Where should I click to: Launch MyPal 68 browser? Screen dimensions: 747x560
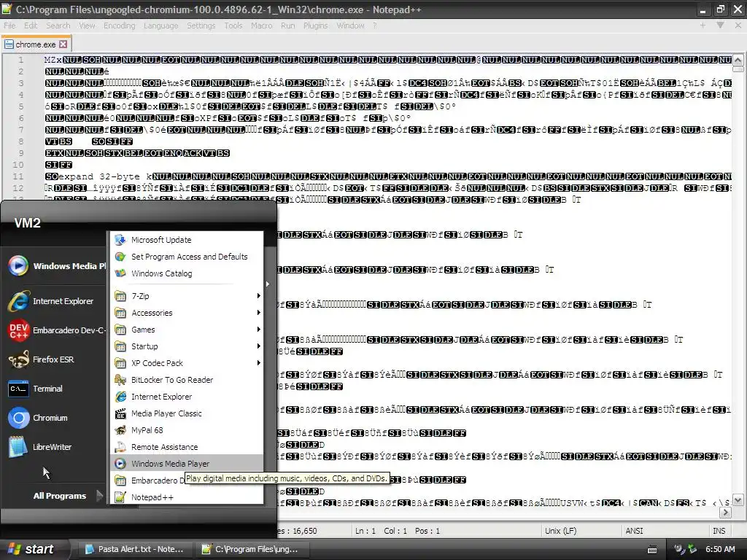coord(186,430)
